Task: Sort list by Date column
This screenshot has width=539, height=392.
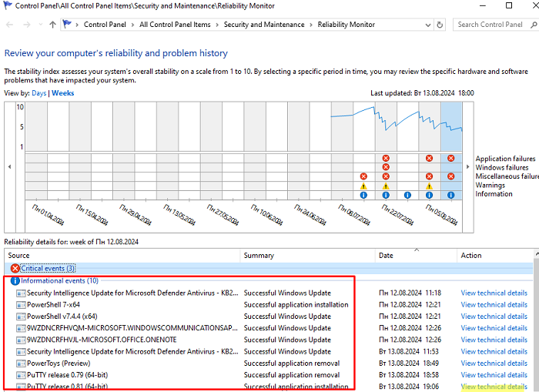Action: (x=417, y=256)
